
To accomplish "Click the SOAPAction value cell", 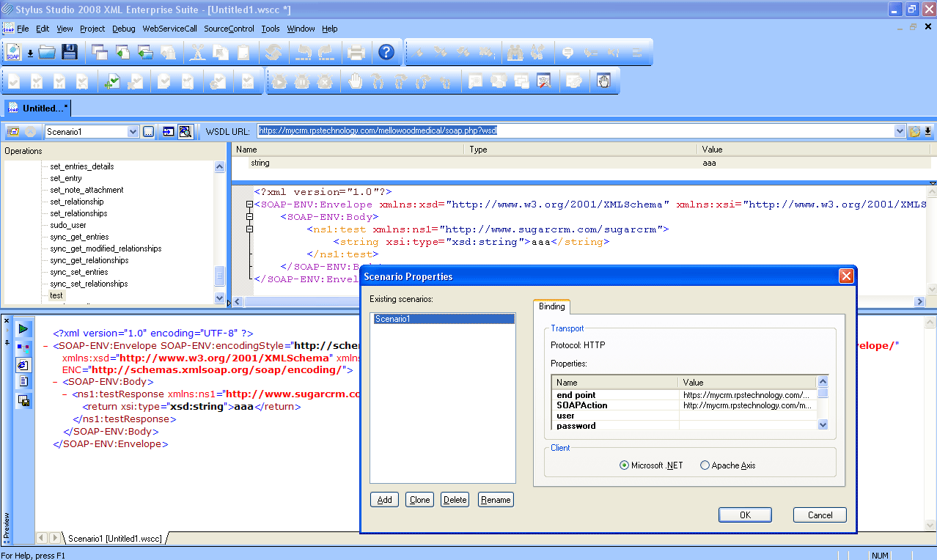I will (x=748, y=405).
